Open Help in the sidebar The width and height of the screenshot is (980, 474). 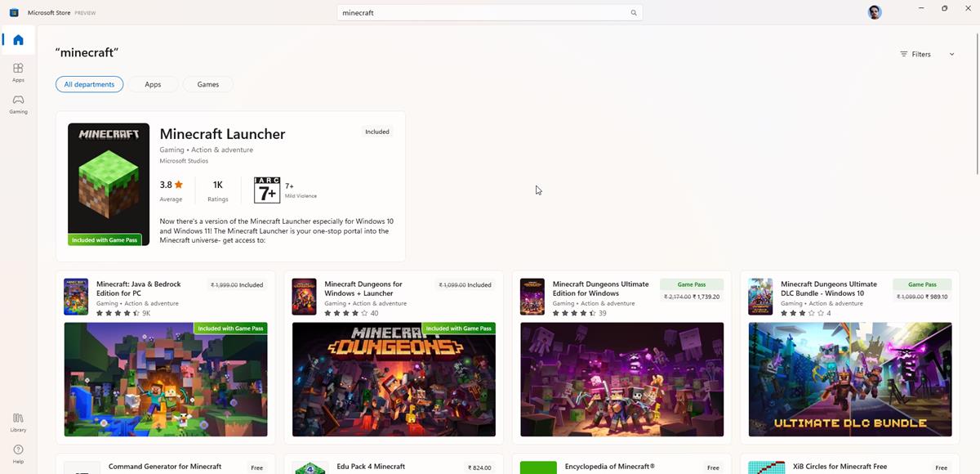pyautogui.click(x=18, y=454)
